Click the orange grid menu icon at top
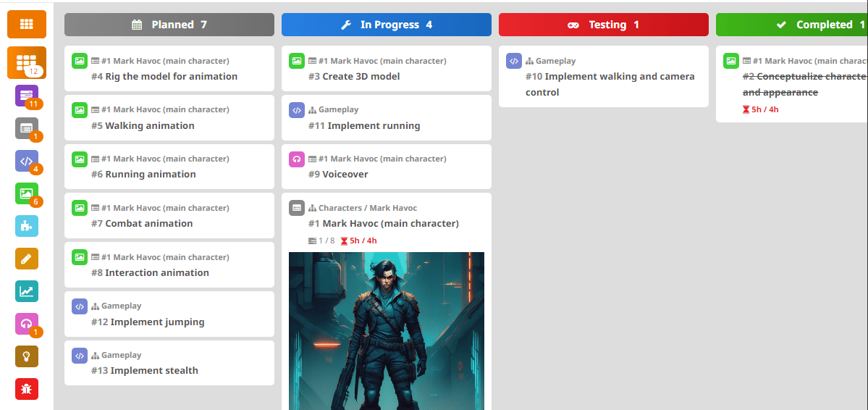This screenshot has height=410, width=868. (x=27, y=25)
